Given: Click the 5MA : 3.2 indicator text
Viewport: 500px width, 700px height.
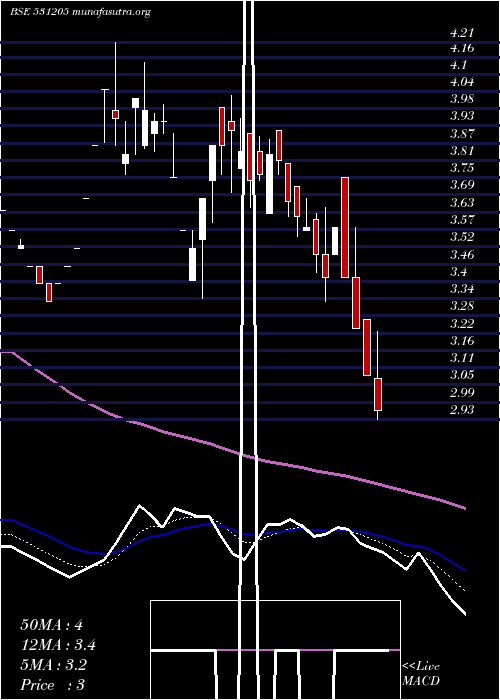Looking at the screenshot, I should click(x=54, y=665).
